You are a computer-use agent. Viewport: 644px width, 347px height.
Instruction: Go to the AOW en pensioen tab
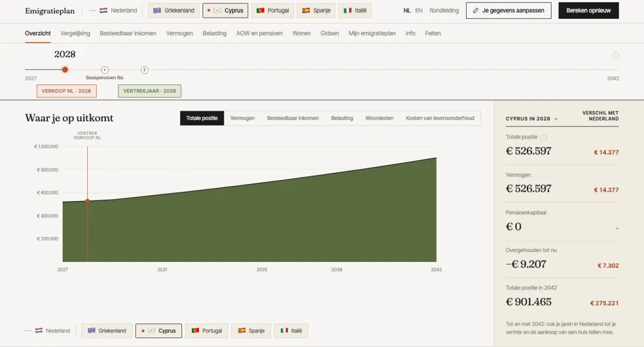(x=259, y=33)
